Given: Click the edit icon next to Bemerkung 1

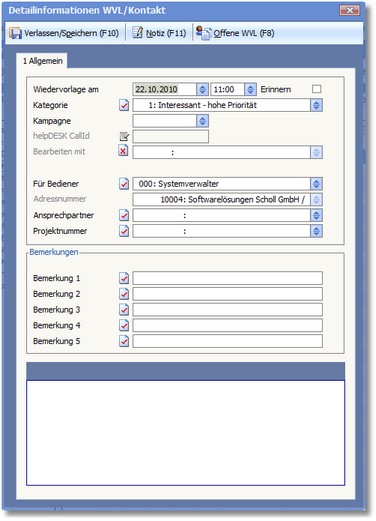Looking at the screenshot, I should pyautogui.click(x=124, y=278).
